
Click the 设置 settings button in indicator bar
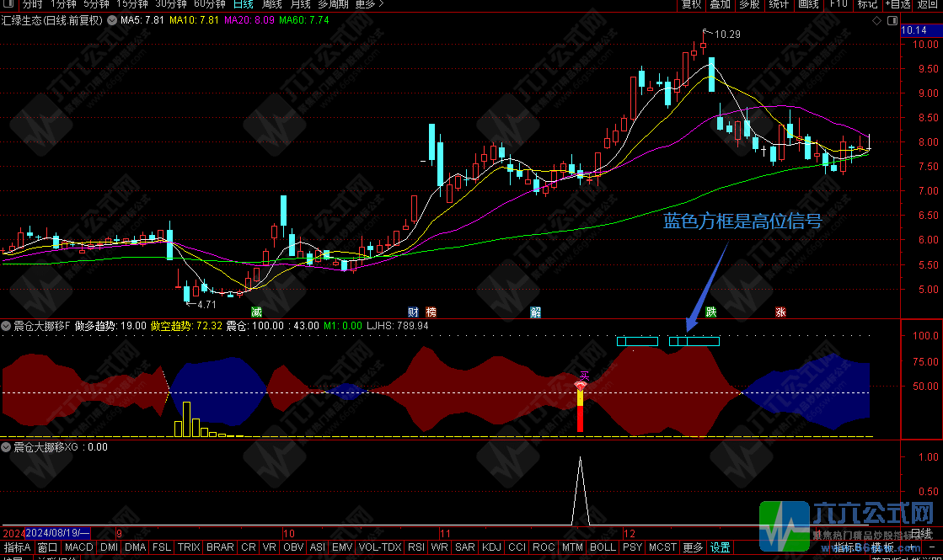(720, 547)
